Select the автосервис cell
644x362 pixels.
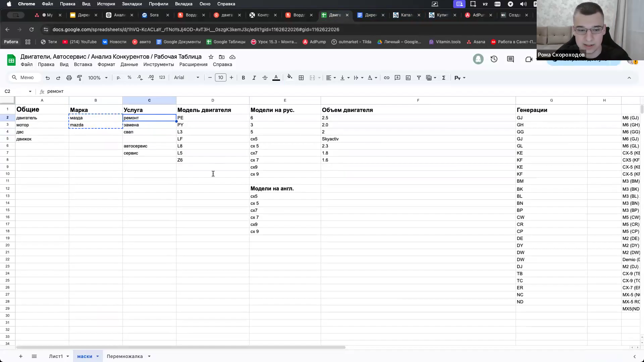[x=149, y=146]
